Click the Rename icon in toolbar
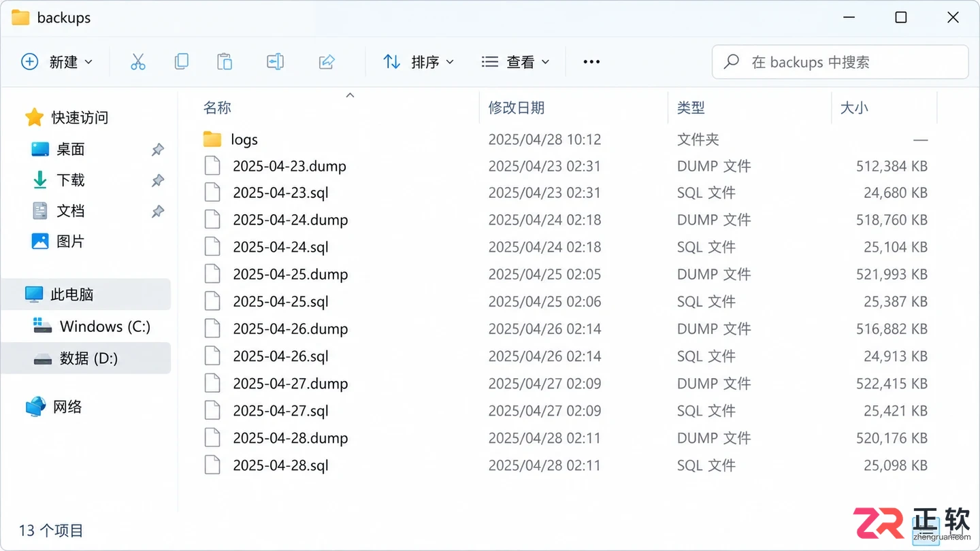This screenshot has height=551, width=980. tap(275, 62)
